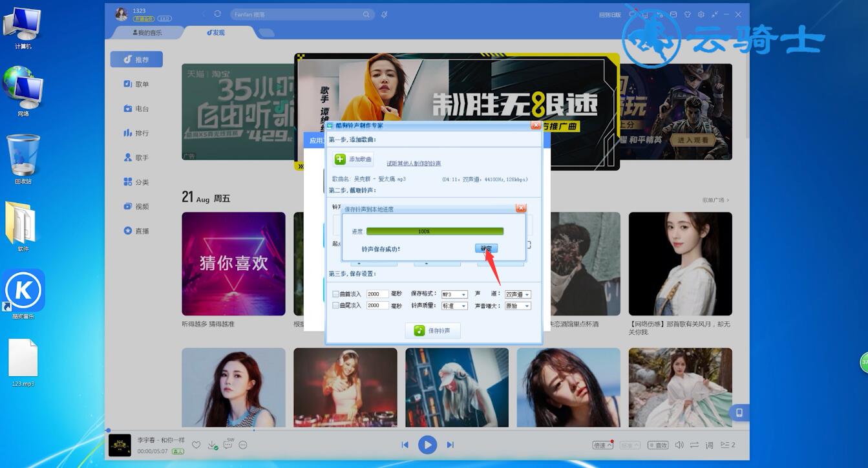Open the mail message icon in the header
Viewport: 868px width, 468px height.
point(673,14)
